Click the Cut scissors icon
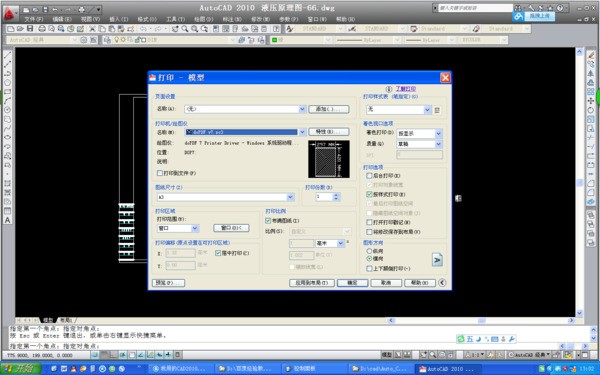600x375 pixels. tap(92, 29)
